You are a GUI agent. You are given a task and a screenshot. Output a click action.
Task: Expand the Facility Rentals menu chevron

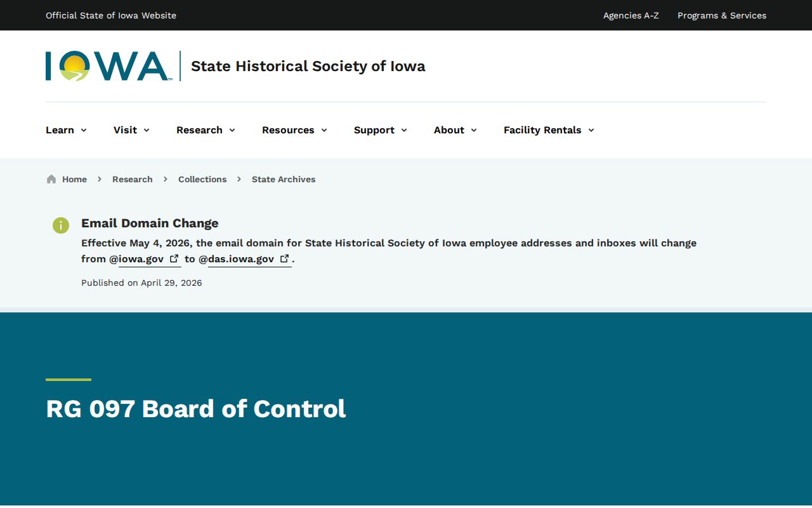[591, 130]
